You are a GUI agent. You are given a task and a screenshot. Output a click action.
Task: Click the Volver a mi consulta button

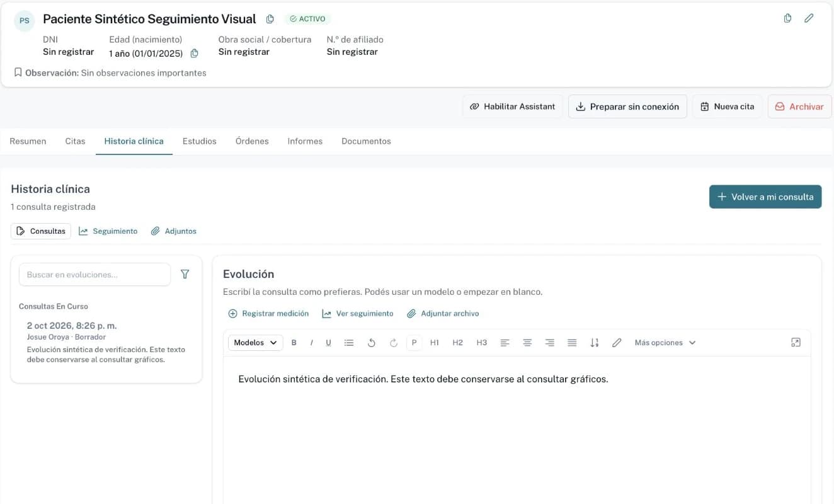(x=765, y=197)
